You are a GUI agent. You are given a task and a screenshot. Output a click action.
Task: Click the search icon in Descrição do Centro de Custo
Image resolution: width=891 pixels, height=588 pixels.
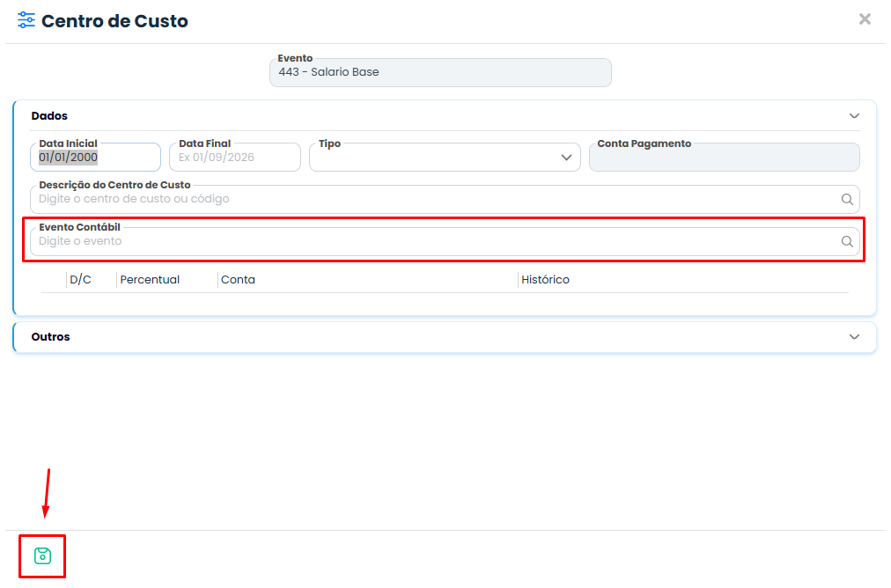(x=847, y=200)
